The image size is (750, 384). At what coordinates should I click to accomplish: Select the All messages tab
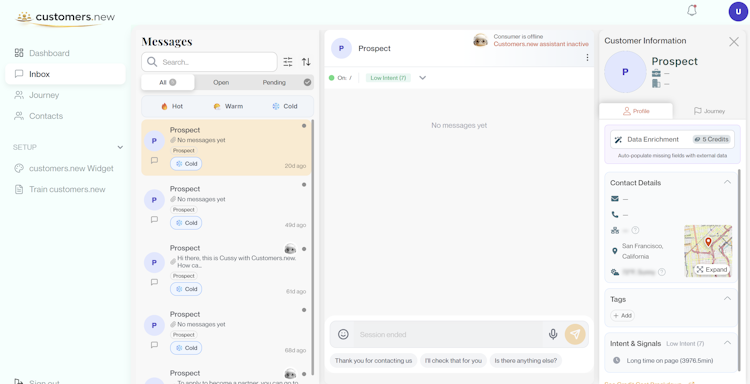click(167, 82)
